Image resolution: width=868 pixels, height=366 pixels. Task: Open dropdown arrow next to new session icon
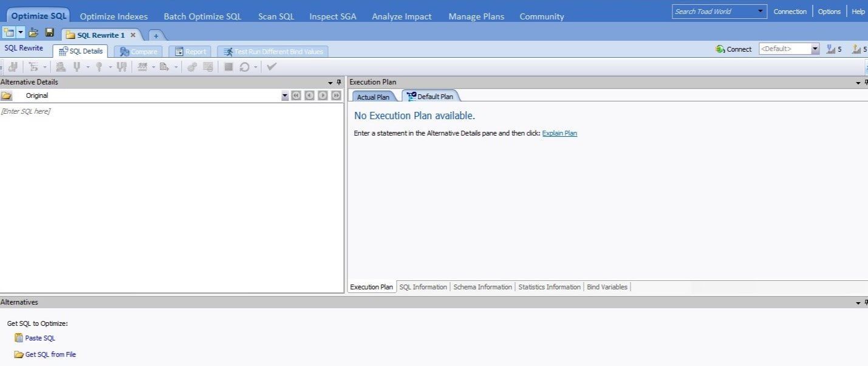(x=21, y=33)
